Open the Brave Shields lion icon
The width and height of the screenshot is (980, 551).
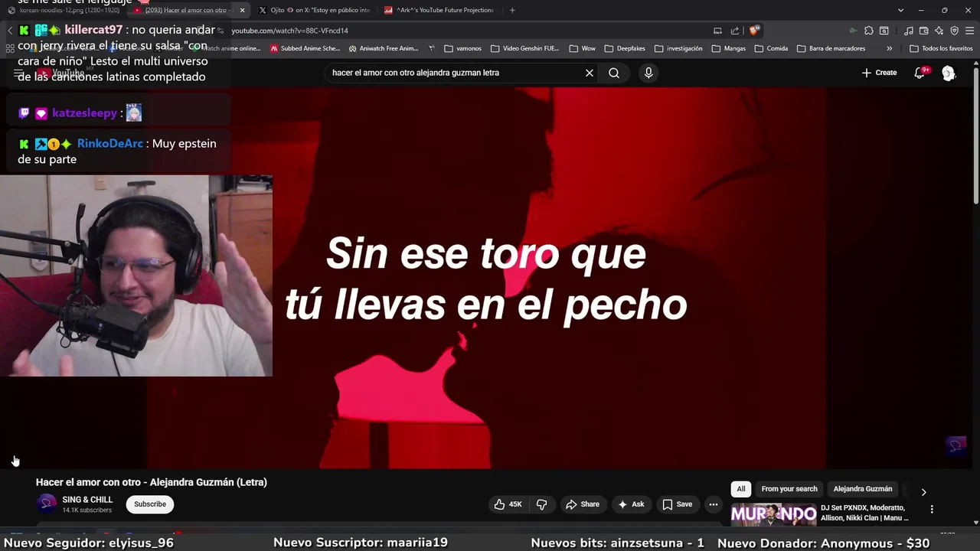coord(754,31)
